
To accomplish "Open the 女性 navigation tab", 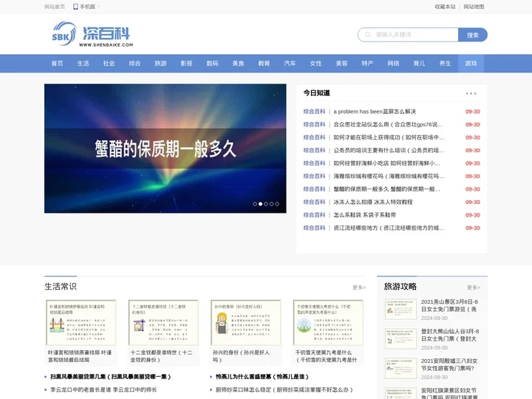I will 316,64.
